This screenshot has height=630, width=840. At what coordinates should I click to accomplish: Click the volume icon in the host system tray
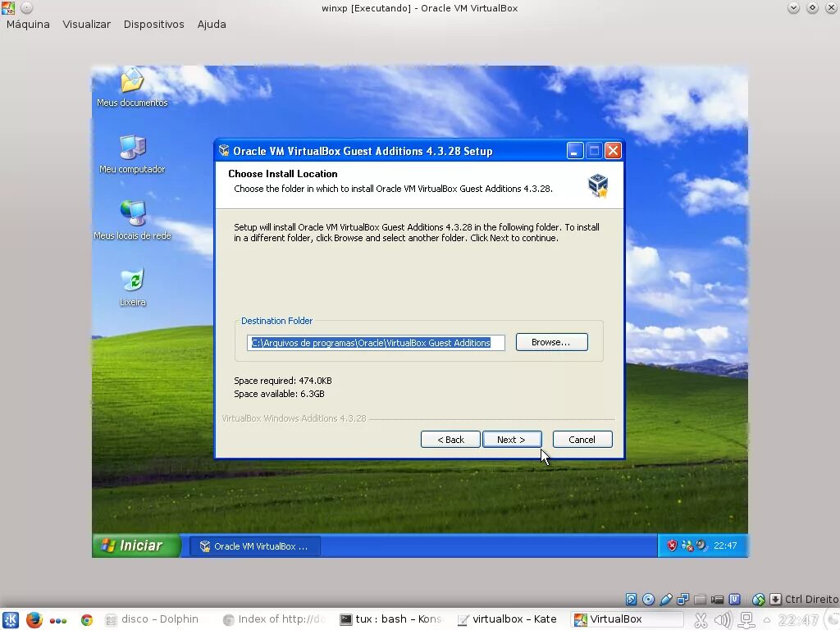723,619
